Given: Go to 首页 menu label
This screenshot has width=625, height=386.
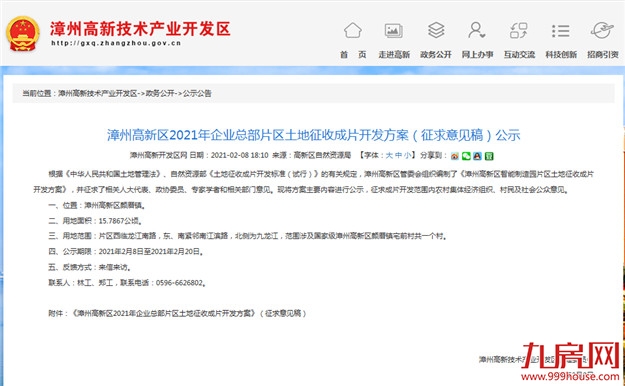Looking at the screenshot, I should 353,55.
